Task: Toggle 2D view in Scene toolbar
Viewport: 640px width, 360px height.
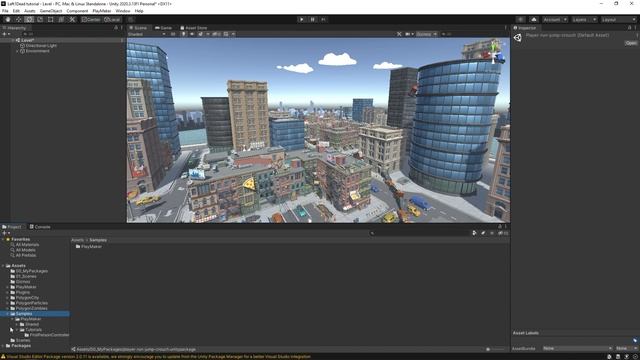Action: (173, 34)
